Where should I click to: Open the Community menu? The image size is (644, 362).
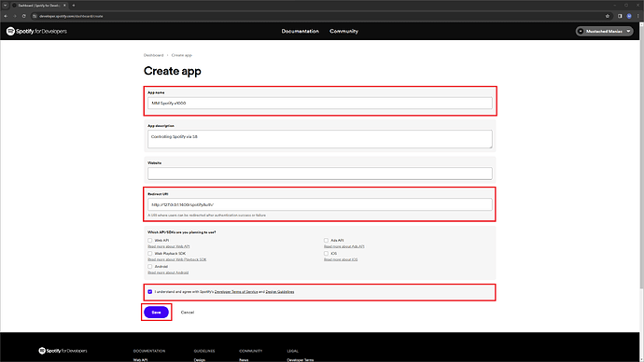[343, 31]
